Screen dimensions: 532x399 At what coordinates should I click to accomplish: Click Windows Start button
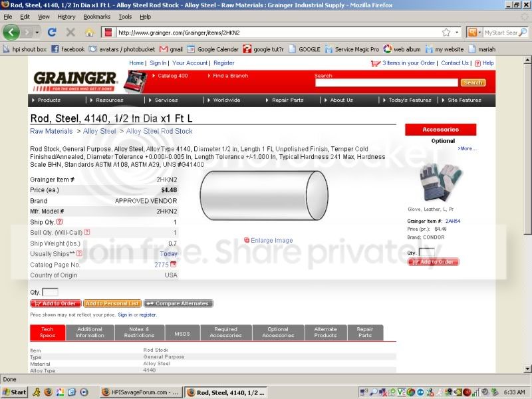click(14, 392)
